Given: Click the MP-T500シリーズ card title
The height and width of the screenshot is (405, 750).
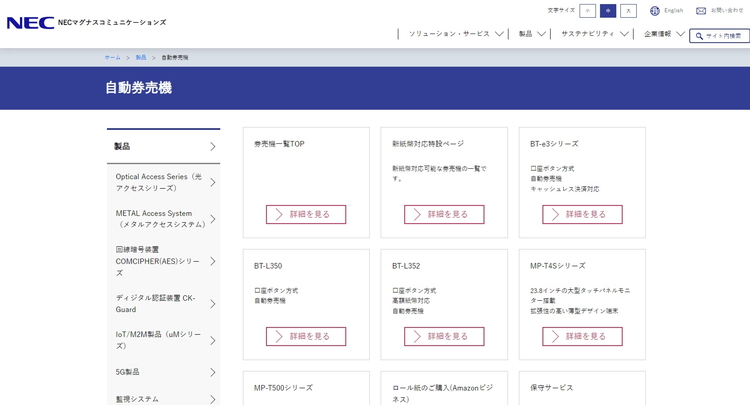Looking at the screenshot, I should (283, 388).
